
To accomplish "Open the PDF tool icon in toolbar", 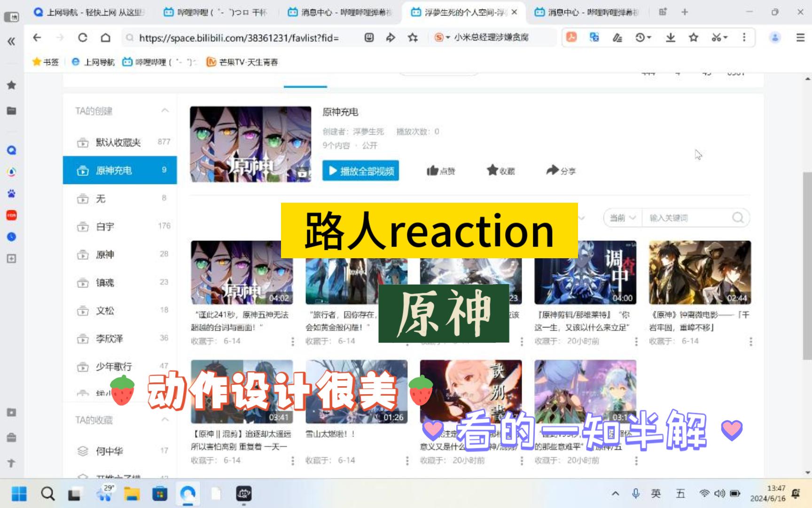I will click(571, 37).
